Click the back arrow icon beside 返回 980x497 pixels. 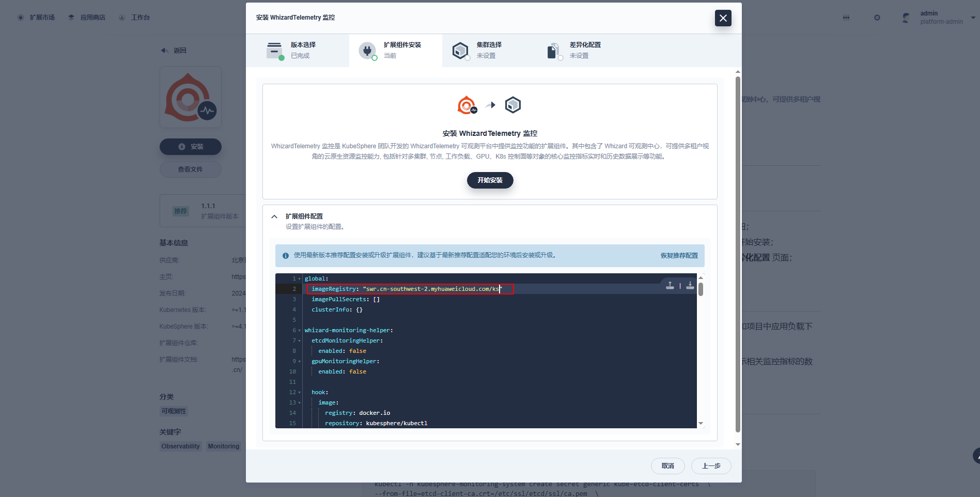point(164,51)
